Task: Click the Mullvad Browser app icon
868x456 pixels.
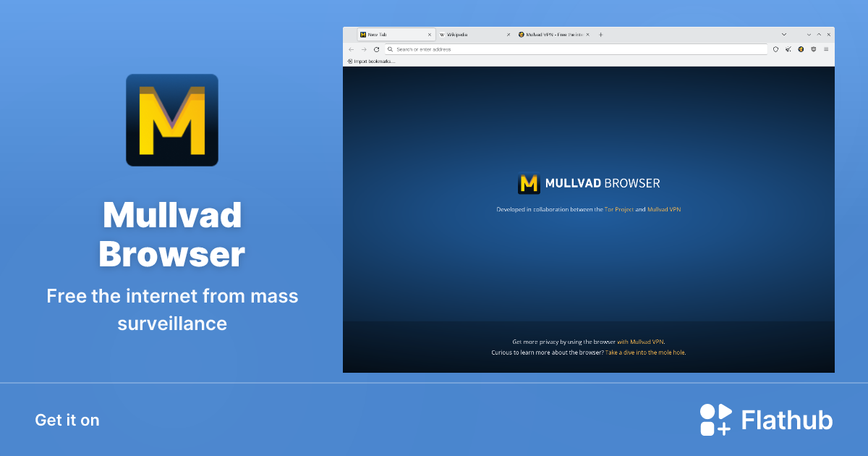Action: click(x=171, y=119)
